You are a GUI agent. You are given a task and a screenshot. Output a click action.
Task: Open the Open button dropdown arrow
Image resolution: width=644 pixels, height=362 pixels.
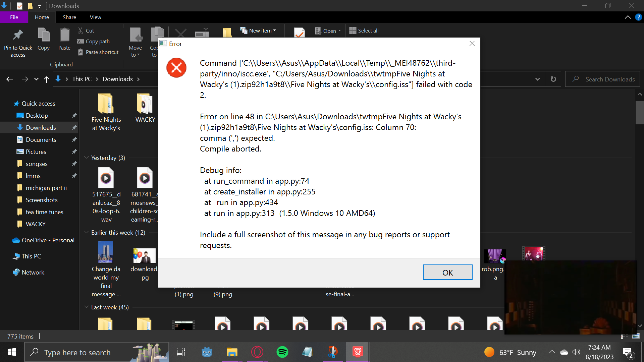pos(339,31)
